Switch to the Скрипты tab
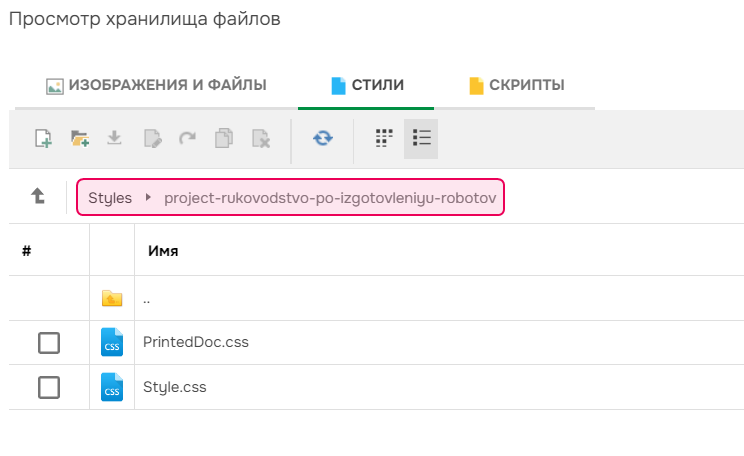The image size is (744, 456). 517,85
